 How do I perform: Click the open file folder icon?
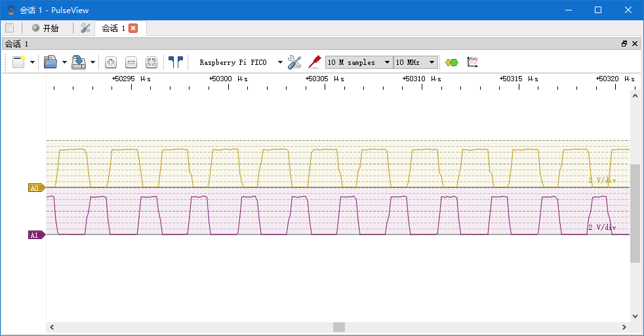coord(50,62)
